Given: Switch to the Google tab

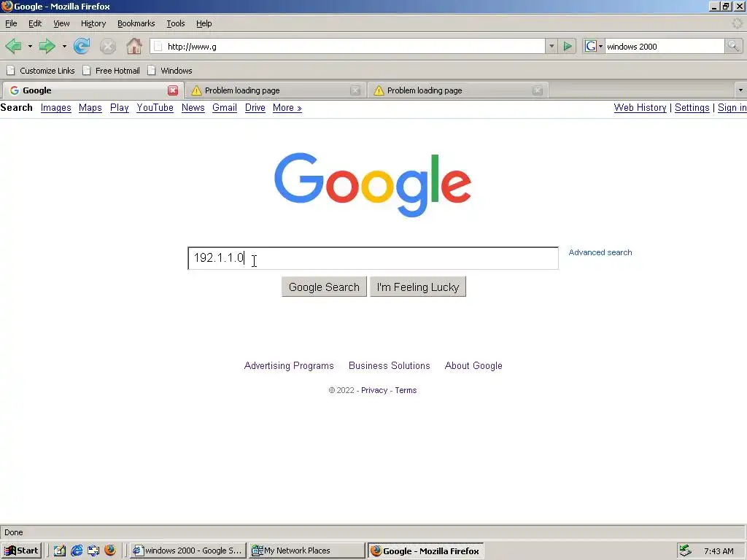Looking at the screenshot, I should (x=92, y=90).
